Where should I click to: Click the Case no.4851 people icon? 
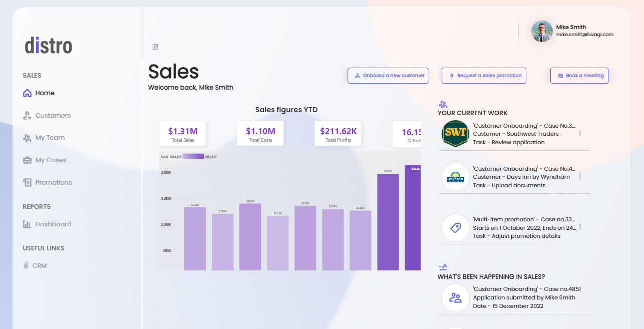click(x=455, y=297)
